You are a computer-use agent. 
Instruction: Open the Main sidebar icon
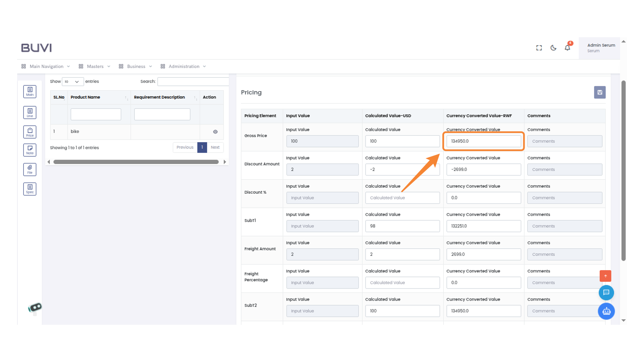pos(30,92)
